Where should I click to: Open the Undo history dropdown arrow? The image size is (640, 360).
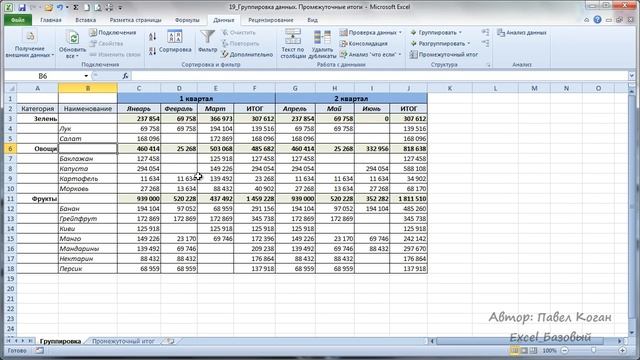67,7
